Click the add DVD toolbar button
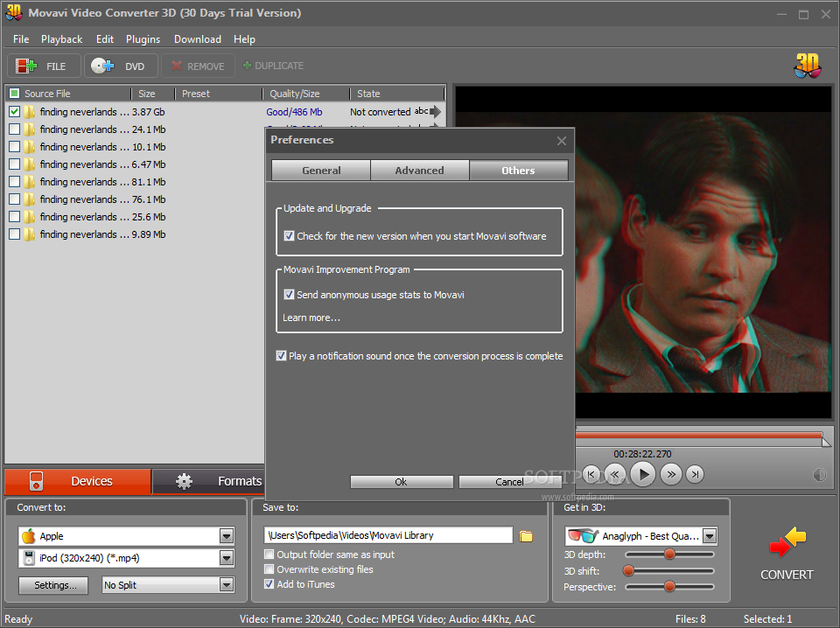Screen dimensions: 840x628 [121, 66]
